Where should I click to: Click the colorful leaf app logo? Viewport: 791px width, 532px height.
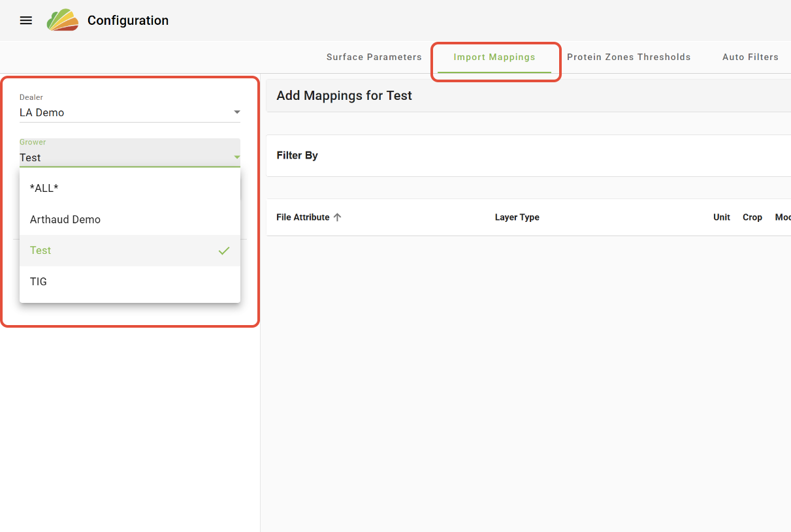[63, 20]
